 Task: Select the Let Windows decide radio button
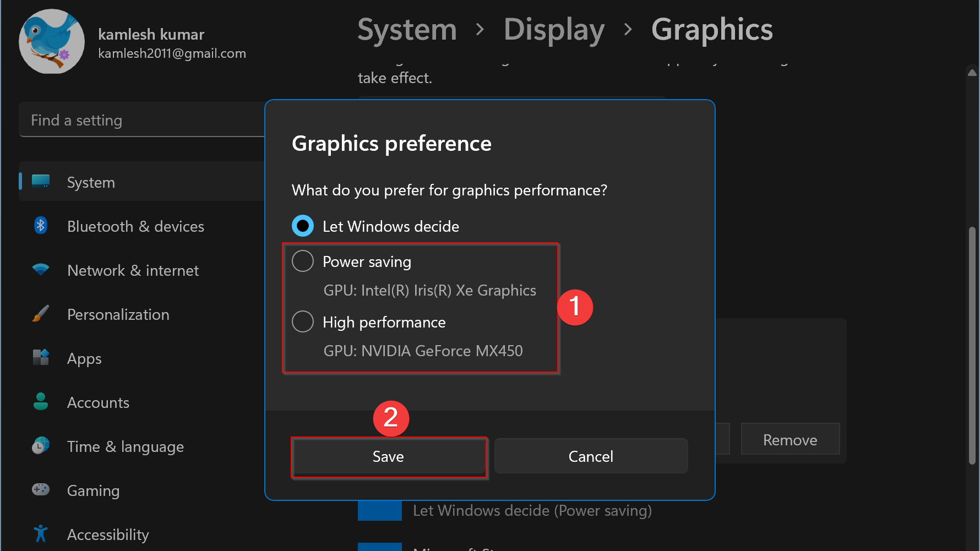click(303, 226)
